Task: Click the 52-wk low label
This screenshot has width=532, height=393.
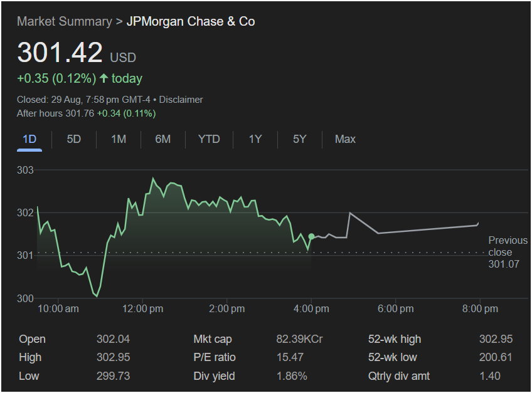Action: [x=393, y=357]
